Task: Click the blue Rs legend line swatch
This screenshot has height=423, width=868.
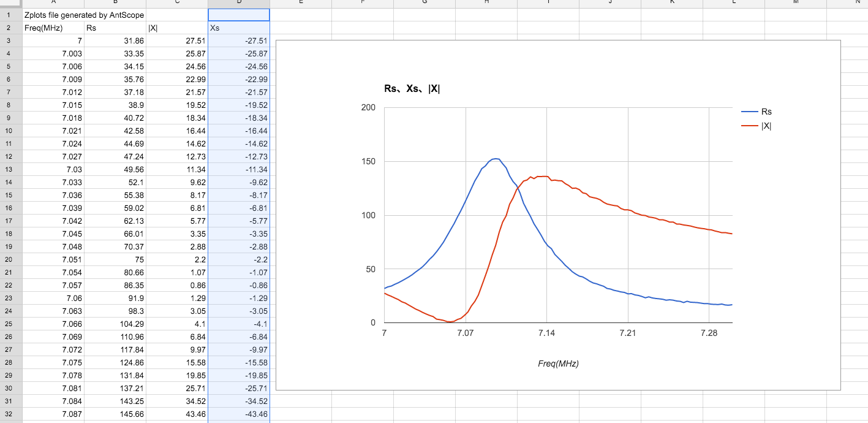Action: [749, 112]
